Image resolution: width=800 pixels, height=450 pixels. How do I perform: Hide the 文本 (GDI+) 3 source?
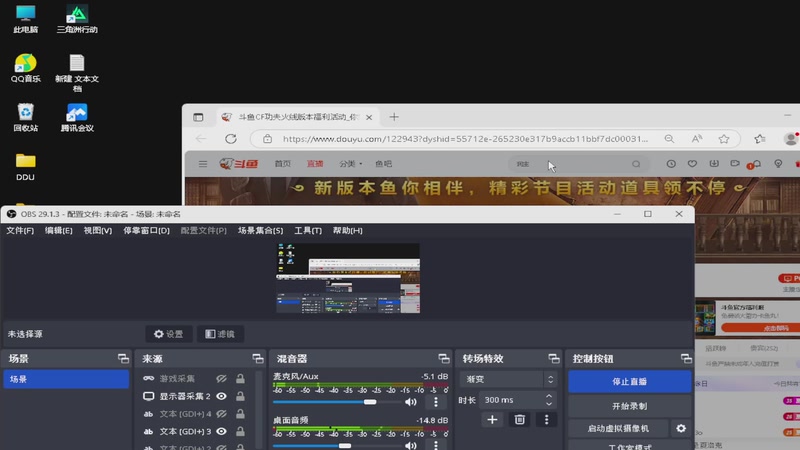pos(221,432)
